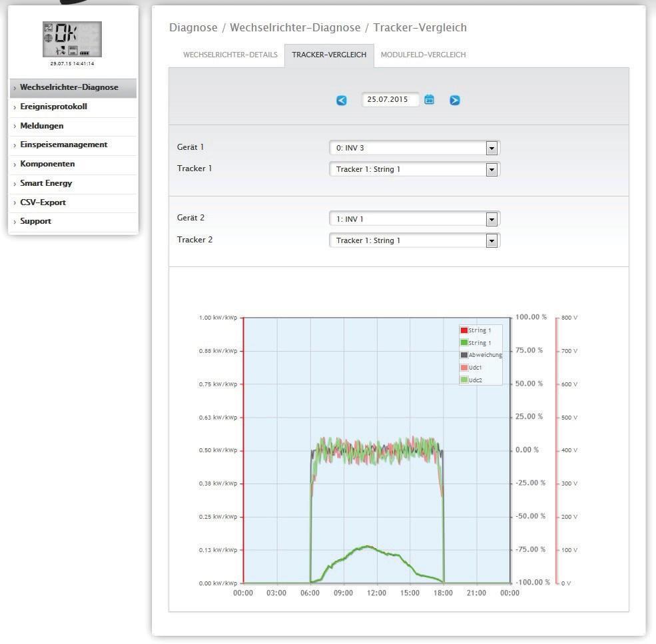Viewport: 656px width, 644px height.
Task: Open the Tracker 1 dropdown
Action: 415,169
